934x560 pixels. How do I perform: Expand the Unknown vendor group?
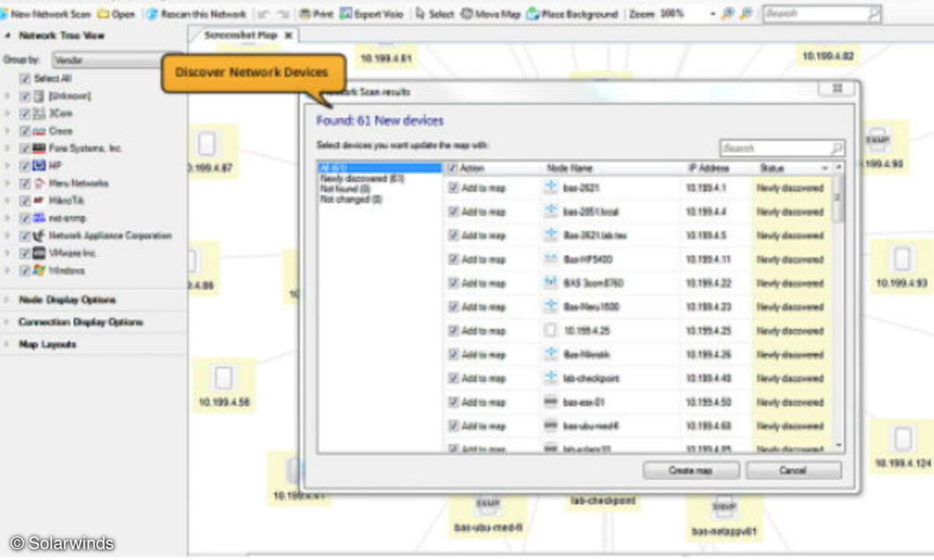tap(7, 96)
